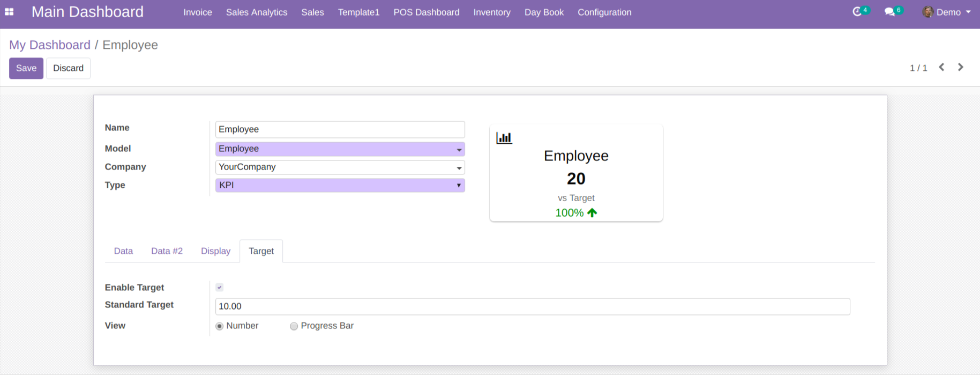This screenshot has width=980, height=375.
Task: Click the Demo user avatar
Action: pos(928,12)
